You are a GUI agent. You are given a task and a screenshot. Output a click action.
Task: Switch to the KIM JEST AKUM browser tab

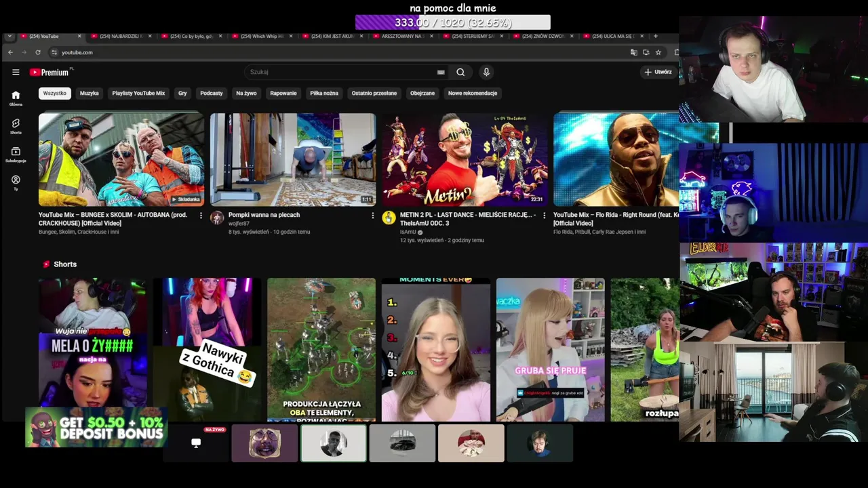332,36
